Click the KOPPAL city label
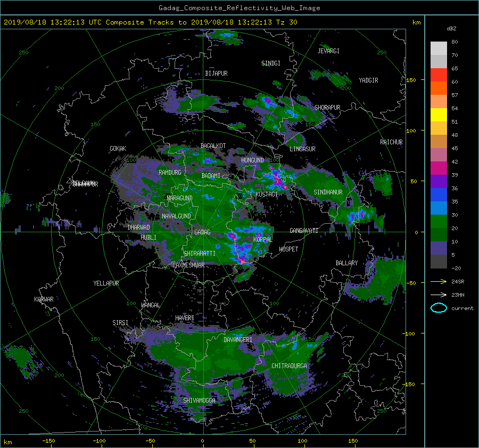Screen dimensions: 479x448 (263, 240)
